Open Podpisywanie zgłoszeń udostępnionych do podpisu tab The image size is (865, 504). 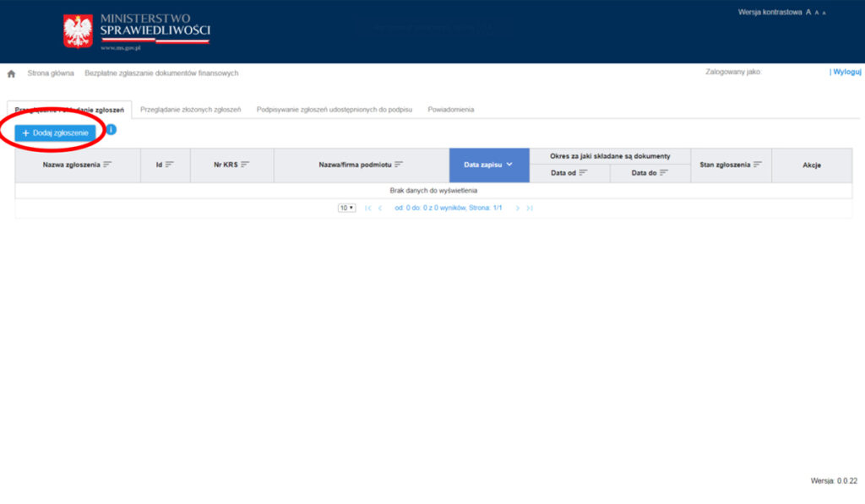[335, 110]
